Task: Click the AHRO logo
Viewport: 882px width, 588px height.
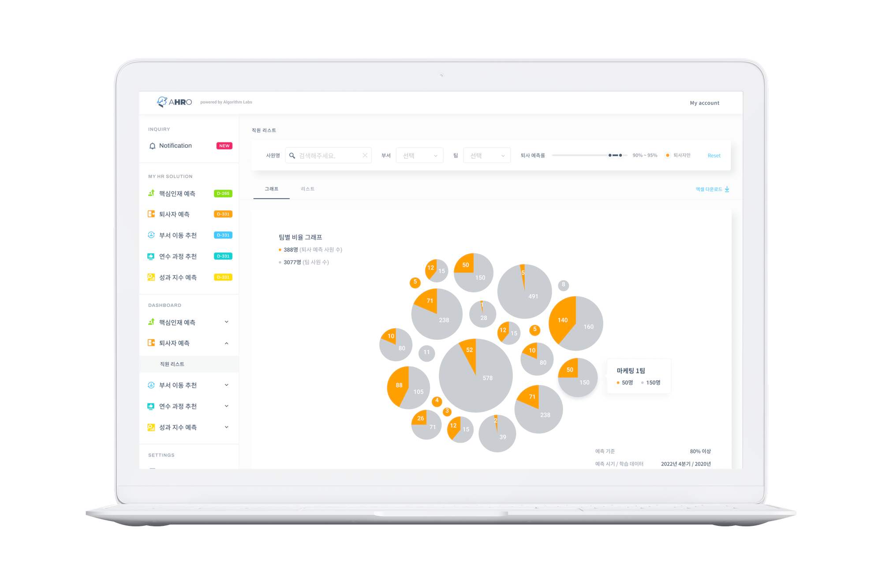Action: click(x=175, y=102)
